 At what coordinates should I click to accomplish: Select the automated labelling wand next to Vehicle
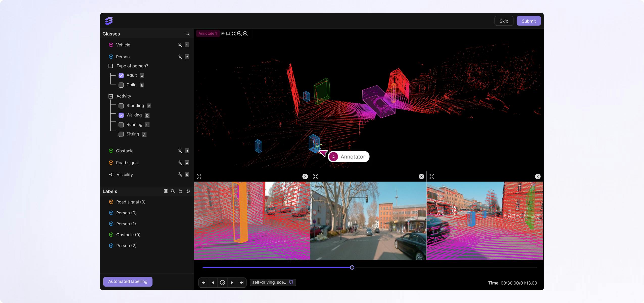click(x=180, y=45)
